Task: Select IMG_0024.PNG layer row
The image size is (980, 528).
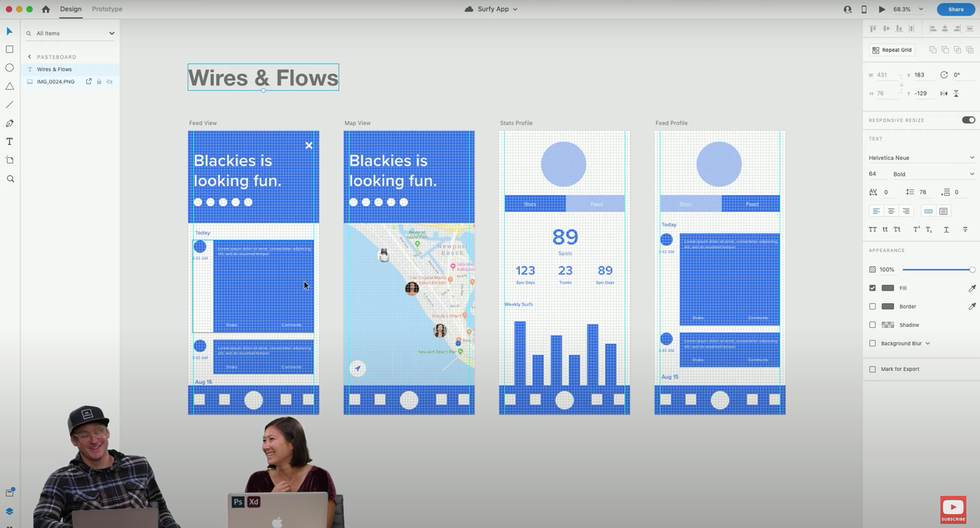Action: [70, 82]
